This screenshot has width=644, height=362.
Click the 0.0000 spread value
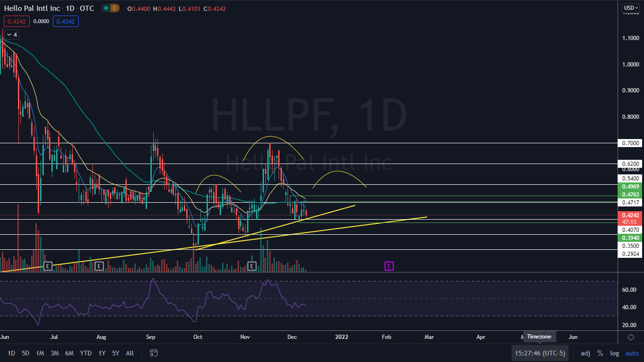pos(41,21)
